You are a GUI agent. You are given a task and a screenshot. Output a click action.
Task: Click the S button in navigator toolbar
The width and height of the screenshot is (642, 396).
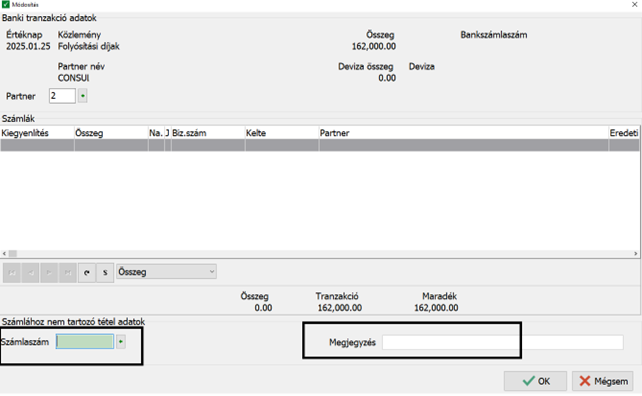(105, 273)
